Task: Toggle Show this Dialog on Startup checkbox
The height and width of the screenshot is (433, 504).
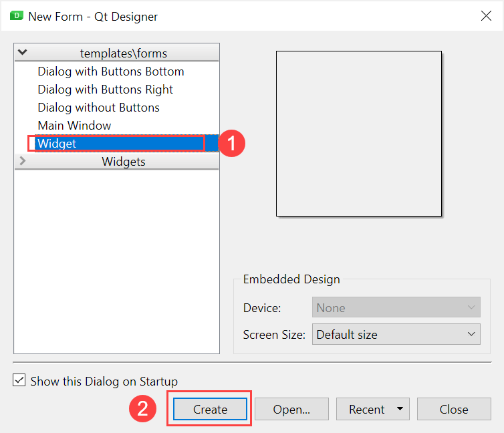Action: point(19,380)
